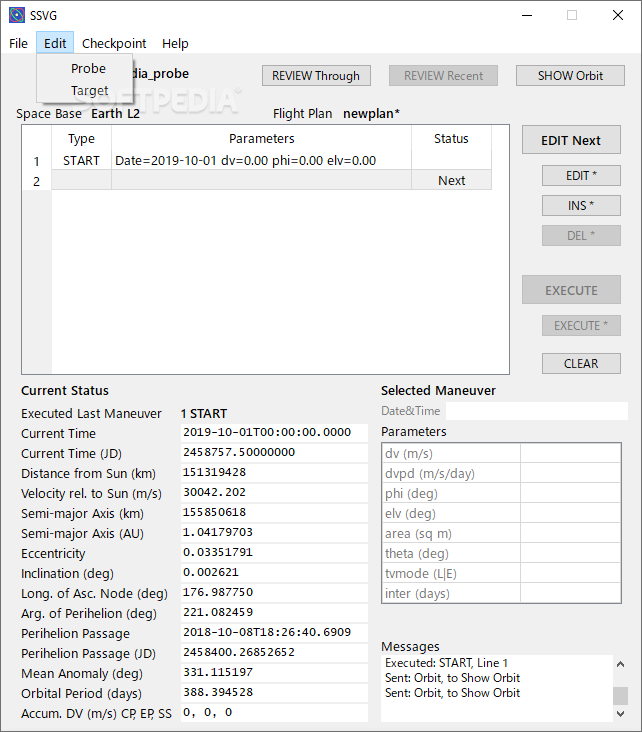This screenshot has width=642, height=732.
Task: Click the area (sq m) parameter row
Action: pyautogui.click(x=501, y=534)
